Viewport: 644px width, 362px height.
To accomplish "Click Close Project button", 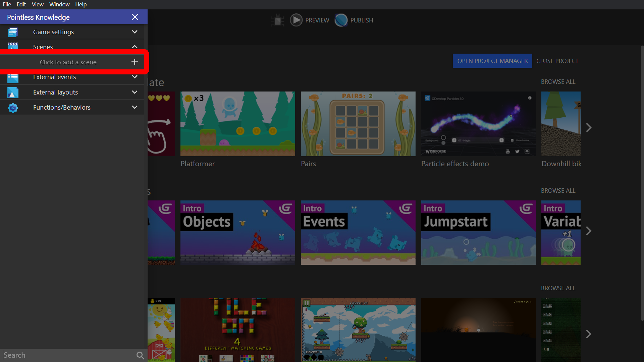I will click(x=557, y=61).
